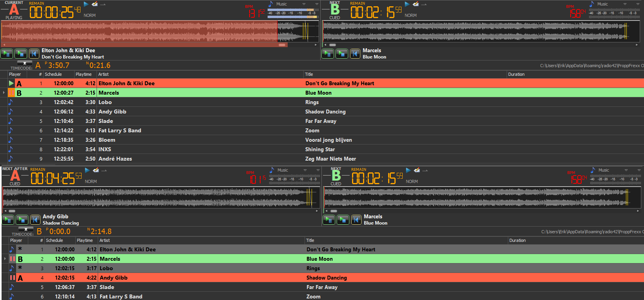Image resolution: width=644 pixels, height=300 pixels.
Task: Expand Music dropdown in bottom-right player B
Action: coord(626,170)
